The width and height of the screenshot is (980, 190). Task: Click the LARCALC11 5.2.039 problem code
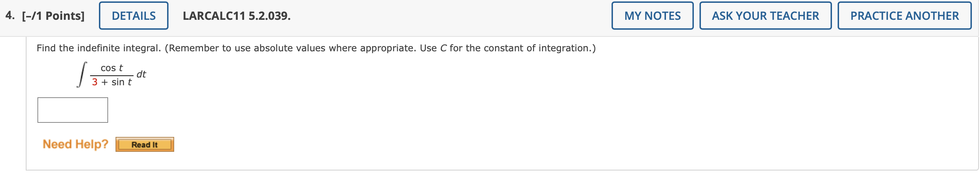(236, 16)
